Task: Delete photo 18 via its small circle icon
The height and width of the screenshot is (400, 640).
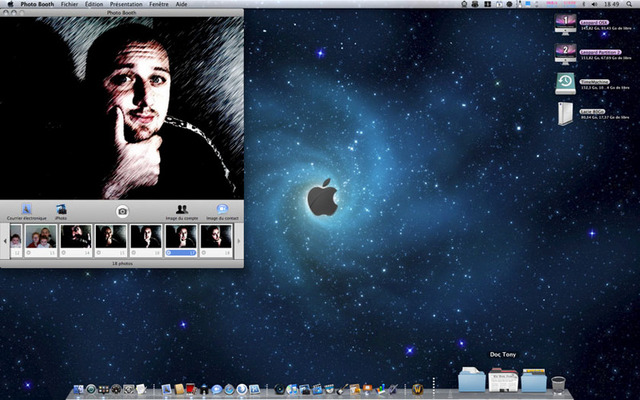Action: (204, 253)
